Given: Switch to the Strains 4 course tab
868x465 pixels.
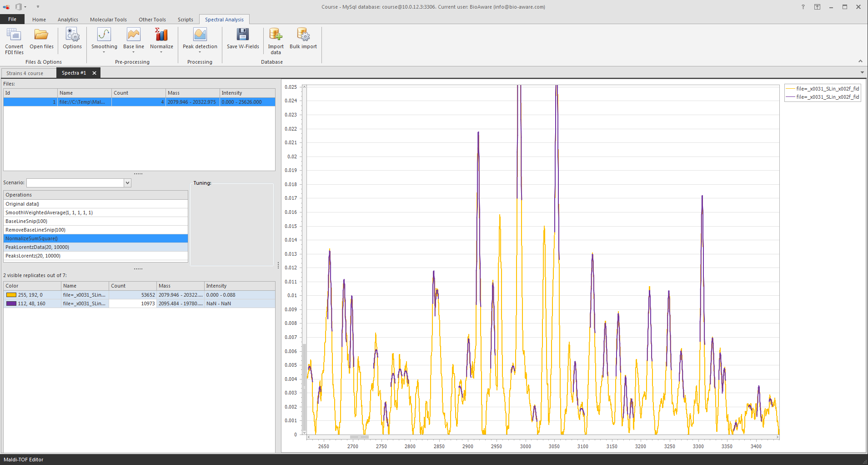Looking at the screenshot, I should coord(25,73).
